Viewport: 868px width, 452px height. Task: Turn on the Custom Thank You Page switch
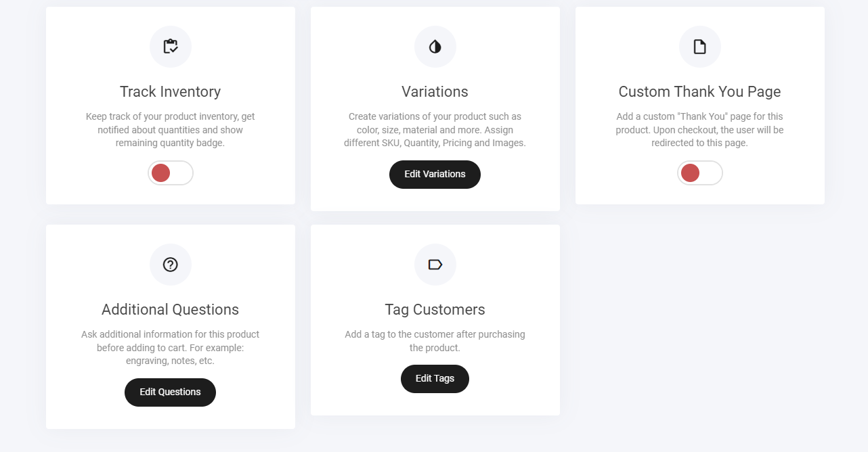[700, 173]
